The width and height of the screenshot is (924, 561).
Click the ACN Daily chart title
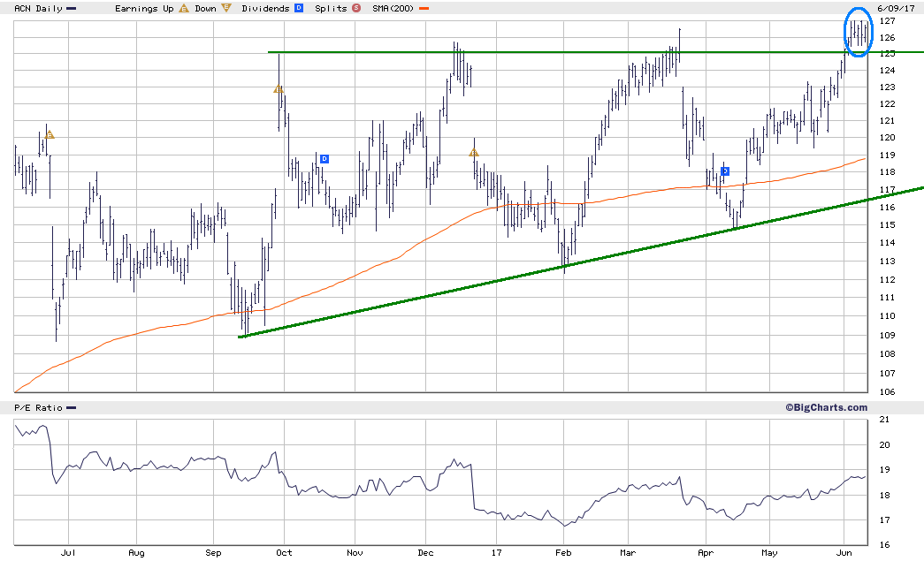pyautogui.click(x=38, y=8)
